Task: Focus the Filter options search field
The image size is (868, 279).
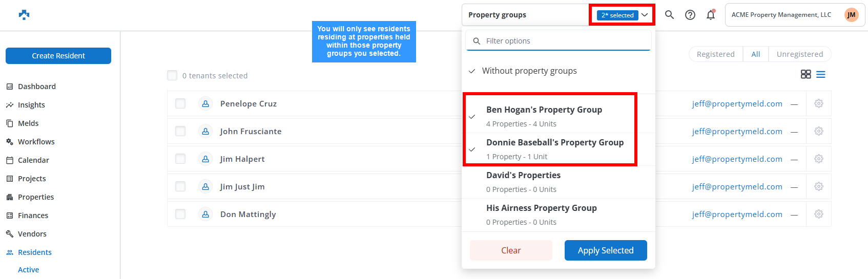Action: click(x=559, y=41)
